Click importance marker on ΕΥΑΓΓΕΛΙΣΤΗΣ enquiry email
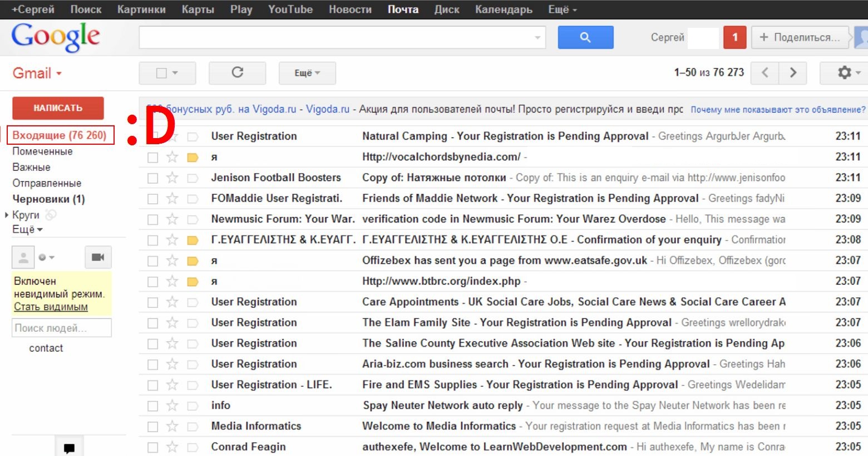Image resolution: width=868 pixels, height=456 pixels. tap(193, 241)
